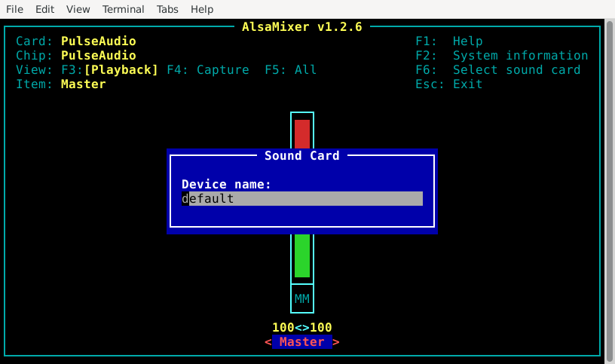Select the Master channel label
Viewport: 615px width, 364px height.
(302, 341)
